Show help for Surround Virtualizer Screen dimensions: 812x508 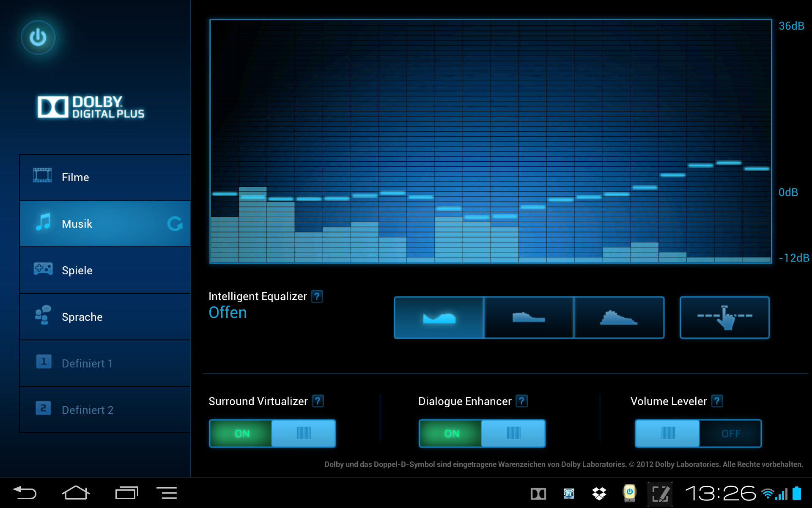coord(318,401)
